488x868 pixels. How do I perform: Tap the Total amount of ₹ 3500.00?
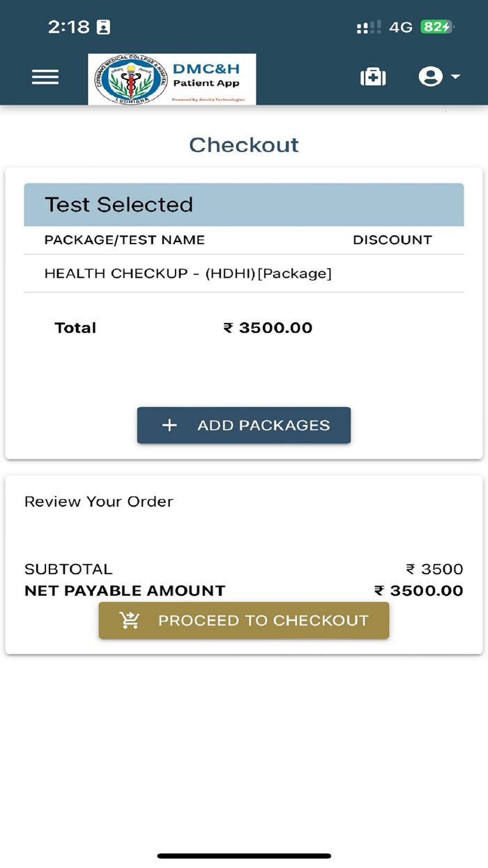pos(268,327)
